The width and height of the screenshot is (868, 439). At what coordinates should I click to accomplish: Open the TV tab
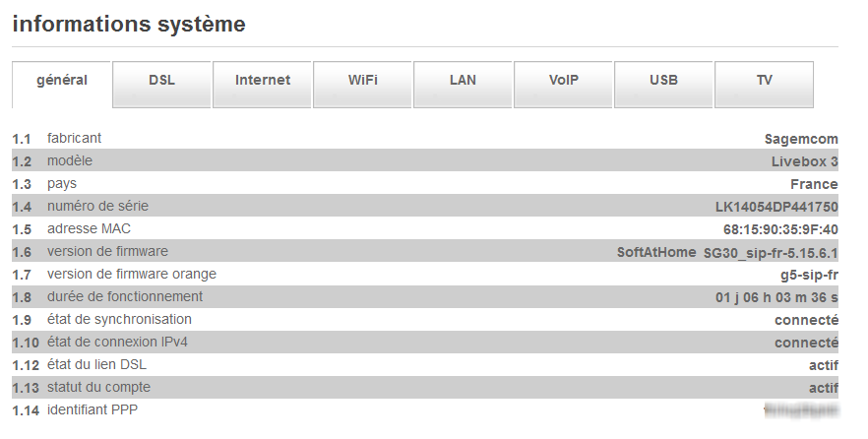click(x=765, y=81)
